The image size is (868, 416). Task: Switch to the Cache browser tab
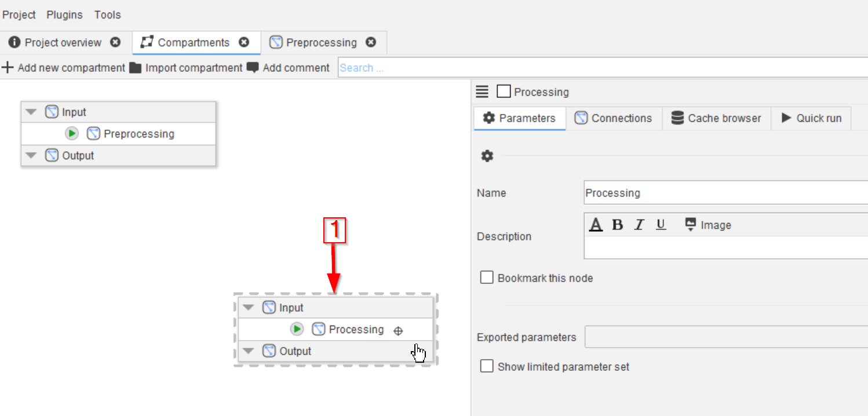[x=716, y=118]
